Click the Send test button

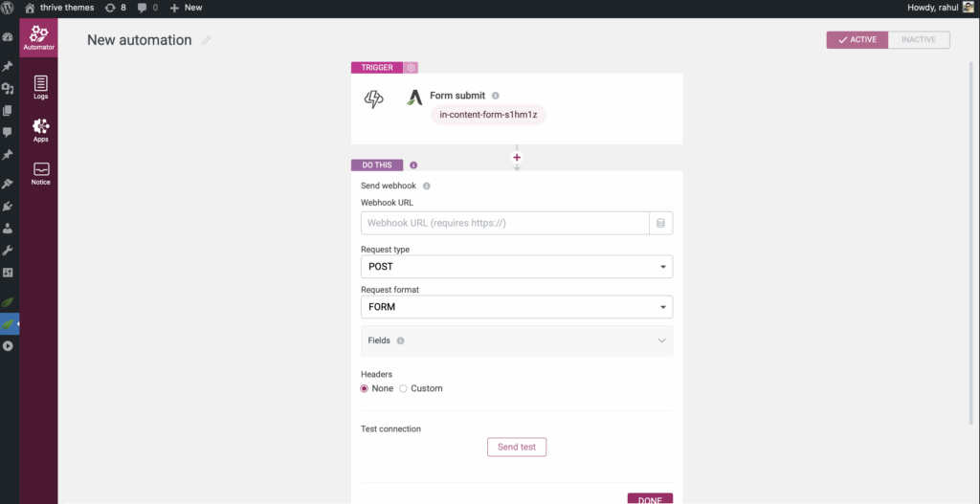517,447
